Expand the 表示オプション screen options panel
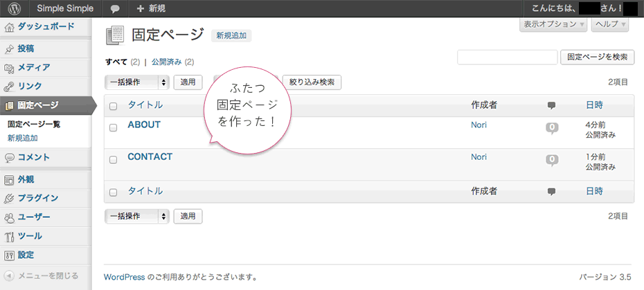 [x=553, y=24]
